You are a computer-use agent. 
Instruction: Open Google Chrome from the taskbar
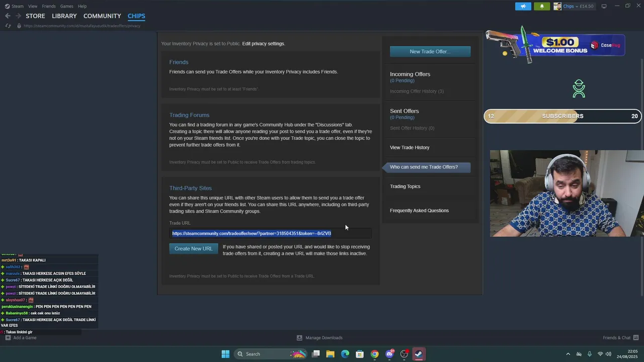click(x=374, y=354)
